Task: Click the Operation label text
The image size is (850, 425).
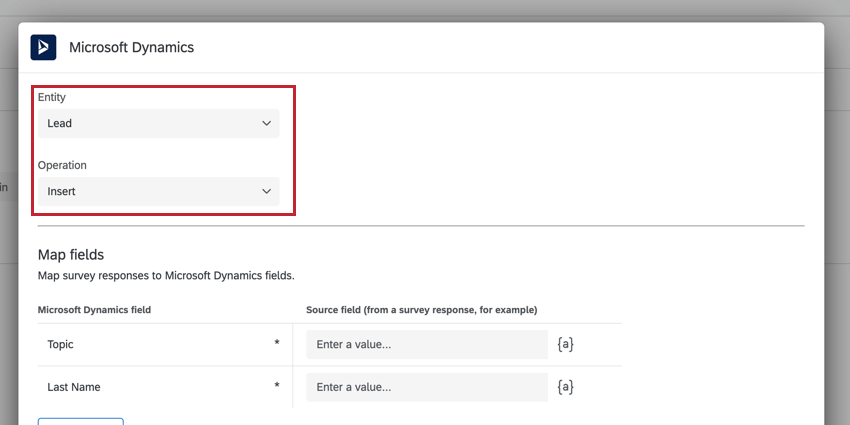Action: pyautogui.click(x=62, y=165)
